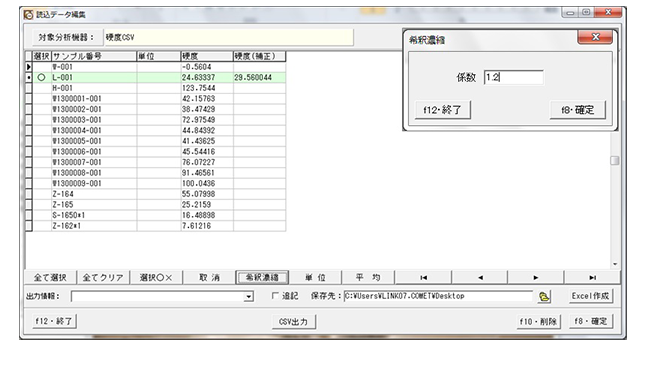Select the S-1650*1 sample cell
This screenshot has width=648, height=366.
pos(94,215)
